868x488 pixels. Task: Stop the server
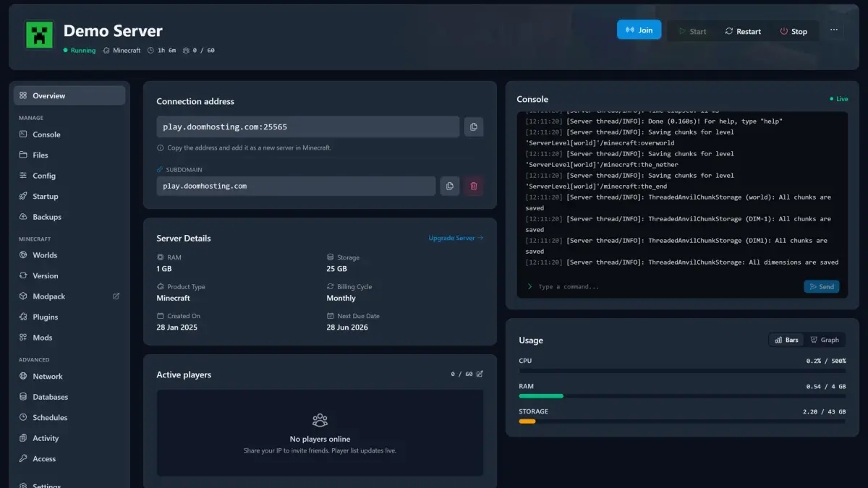793,31
